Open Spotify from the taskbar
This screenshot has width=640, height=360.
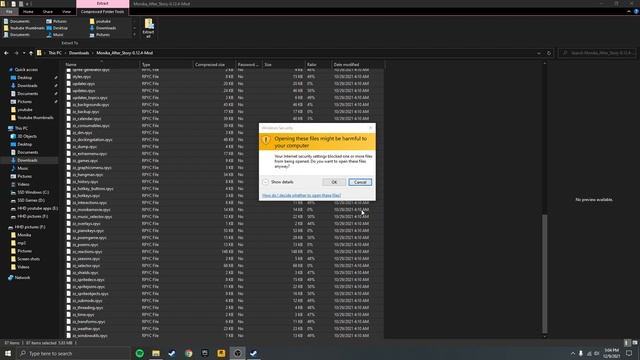coord(140,353)
